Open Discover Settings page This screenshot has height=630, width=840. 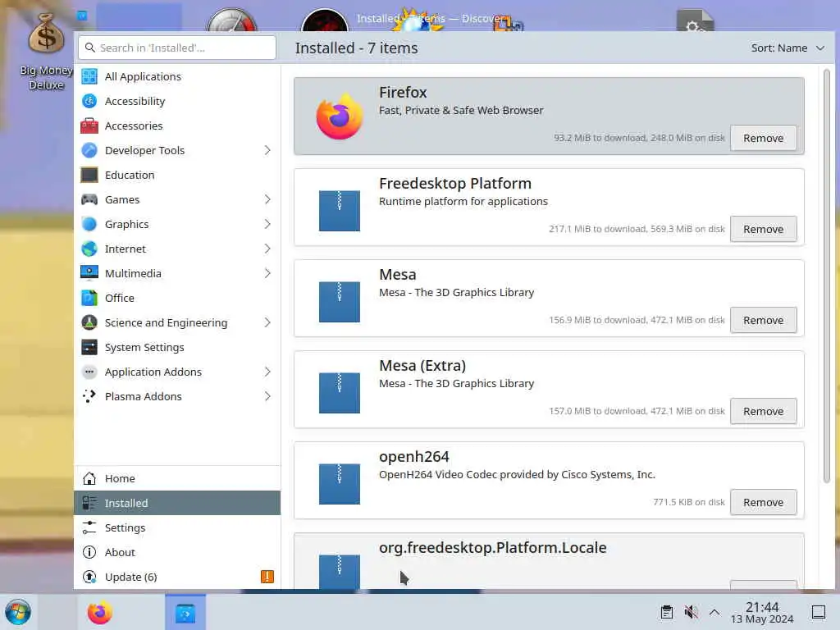click(177, 527)
